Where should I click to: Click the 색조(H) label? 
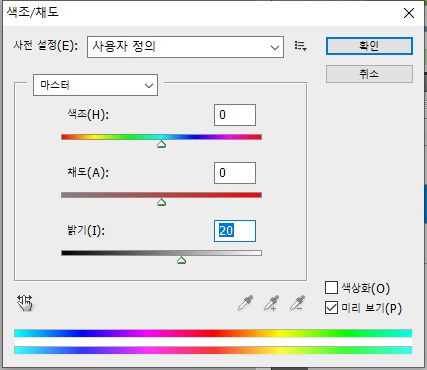click(x=88, y=115)
